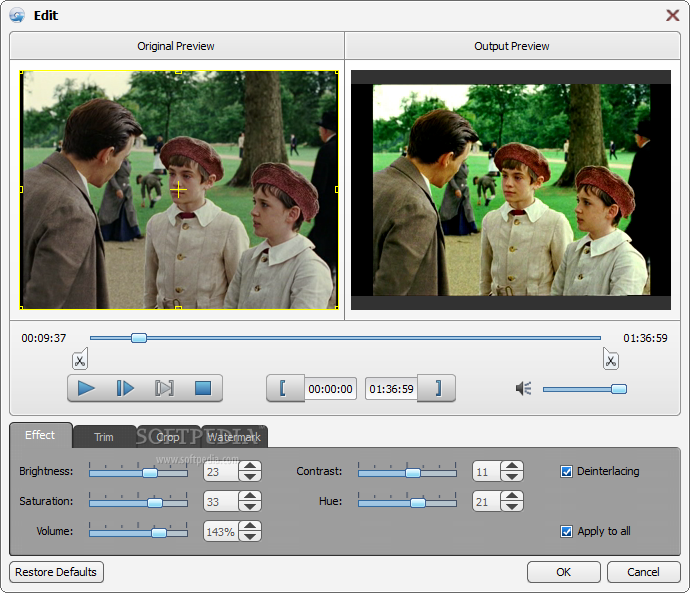The image size is (690, 593).
Task: Click the Brightness value field showing 23
Action: 221,472
